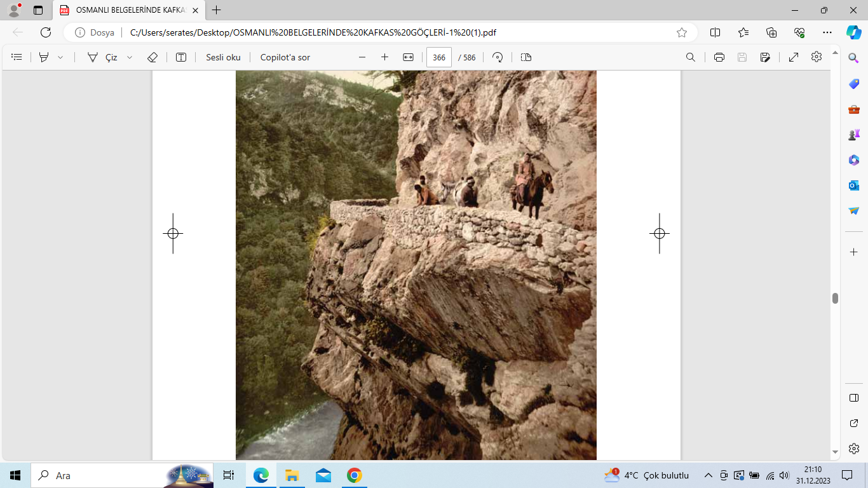Screen dimensions: 868x488
Task: Rotate the PDF page
Action: click(498, 57)
